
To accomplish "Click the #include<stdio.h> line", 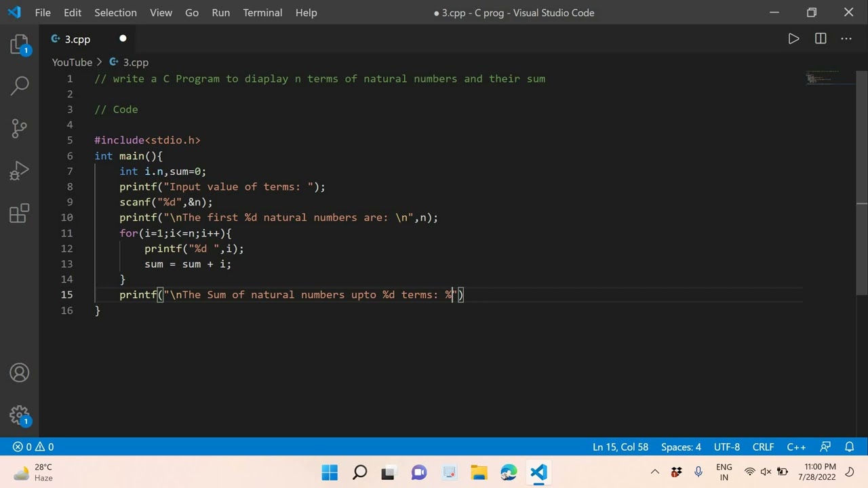I will point(147,140).
